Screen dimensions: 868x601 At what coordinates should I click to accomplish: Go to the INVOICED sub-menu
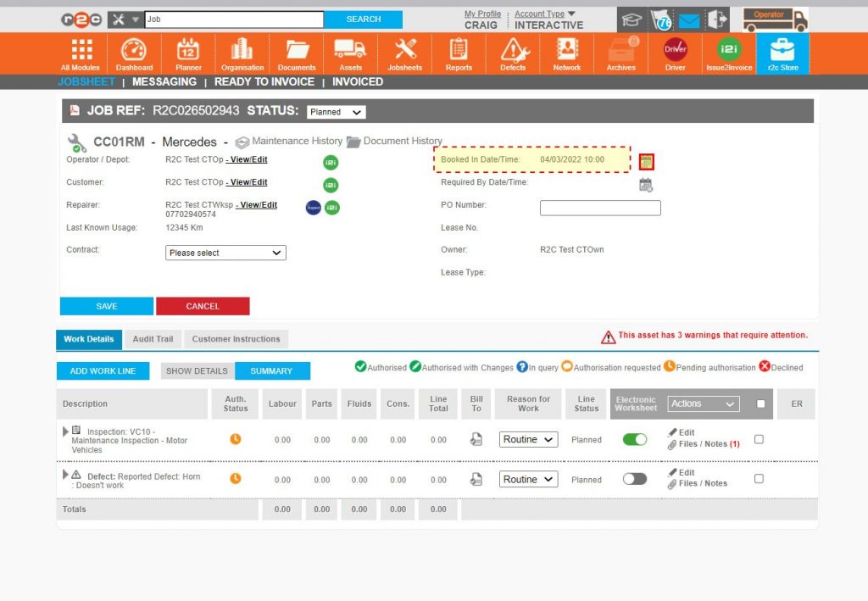click(x=358, y=82)
